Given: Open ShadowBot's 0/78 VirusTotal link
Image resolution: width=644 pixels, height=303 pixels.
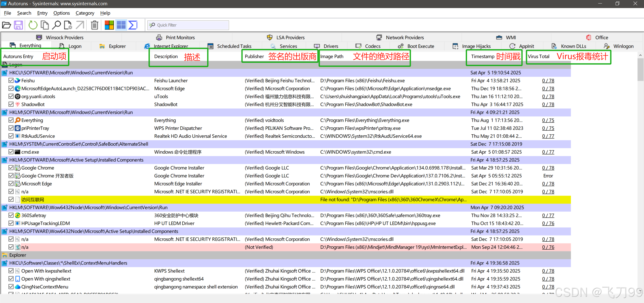Looking at the screenshot, I should click(x=548, y=104).
